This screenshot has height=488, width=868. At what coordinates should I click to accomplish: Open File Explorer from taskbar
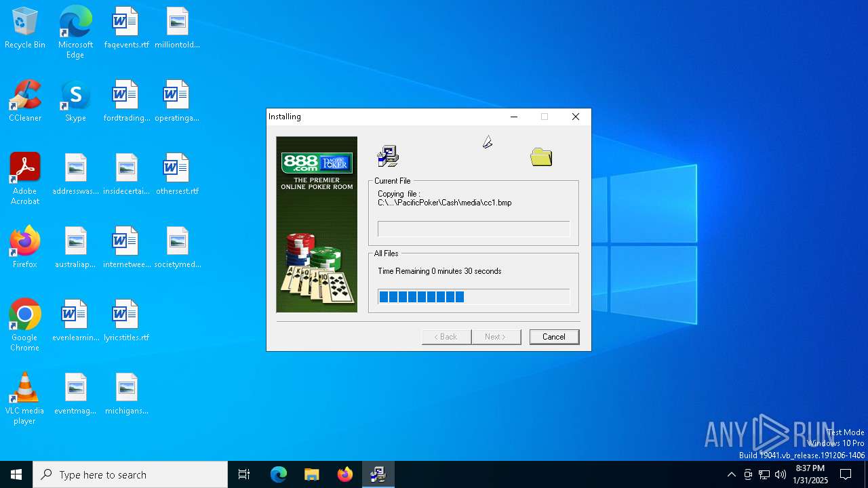click(x=311, y=474)
